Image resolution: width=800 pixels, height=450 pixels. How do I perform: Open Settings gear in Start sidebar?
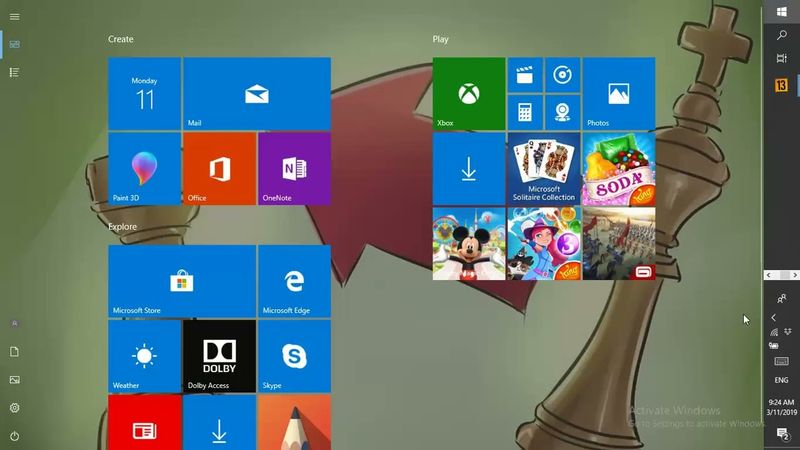15,408
